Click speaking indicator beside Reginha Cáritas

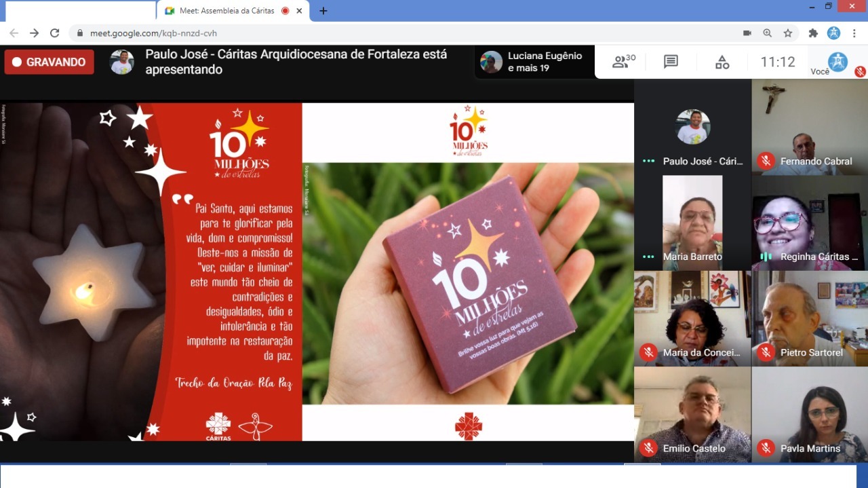[x=766, y=257]
